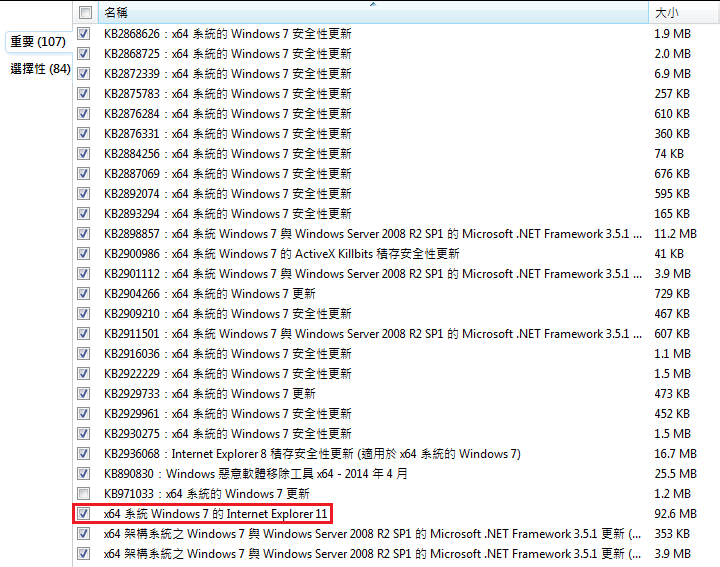This screenshot has width=720, height=567.
Task: Uncheck the KB2872339 update checkbox
Action: coord(84,73)
